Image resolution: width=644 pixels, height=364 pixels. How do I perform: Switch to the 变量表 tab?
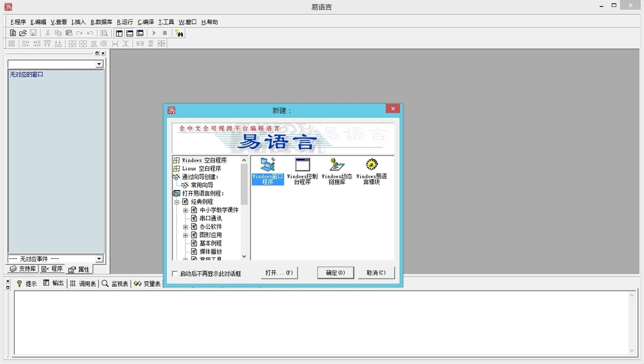[147, 283]
